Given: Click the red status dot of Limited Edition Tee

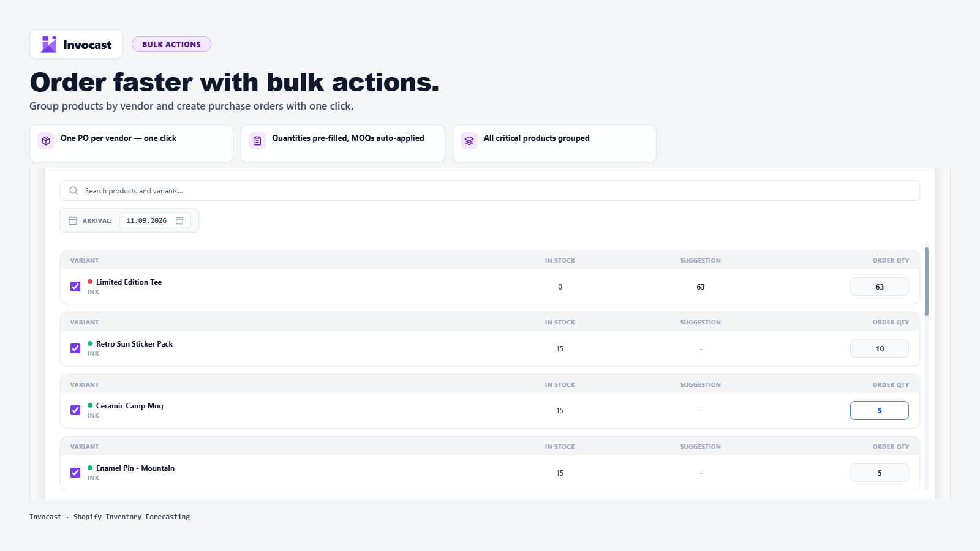Looking at the screenshot, I should tap(90, 282).
